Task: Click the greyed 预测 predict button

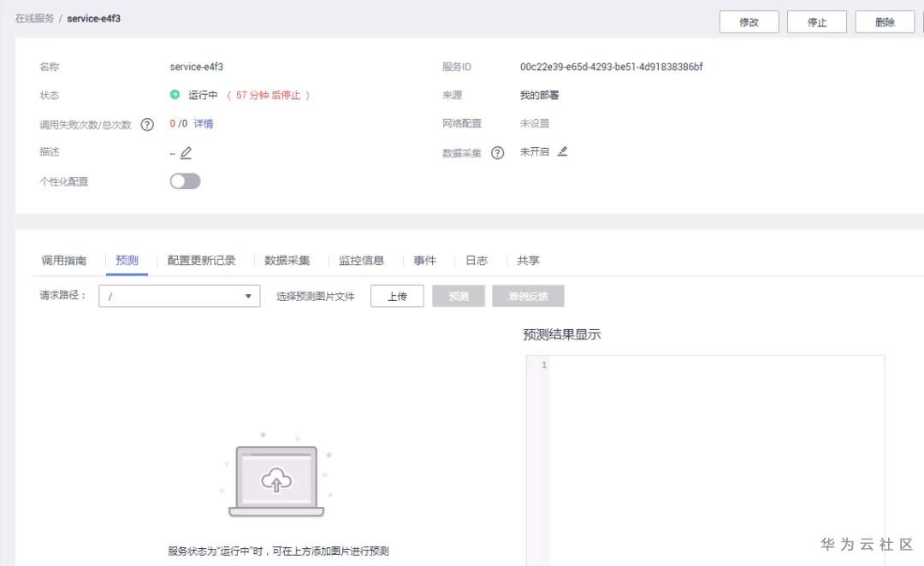Action: click(x=459, y=296)
